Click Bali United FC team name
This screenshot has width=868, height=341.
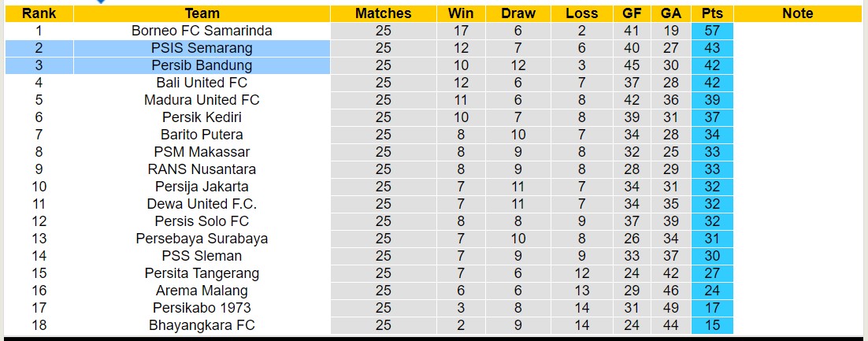202,83
